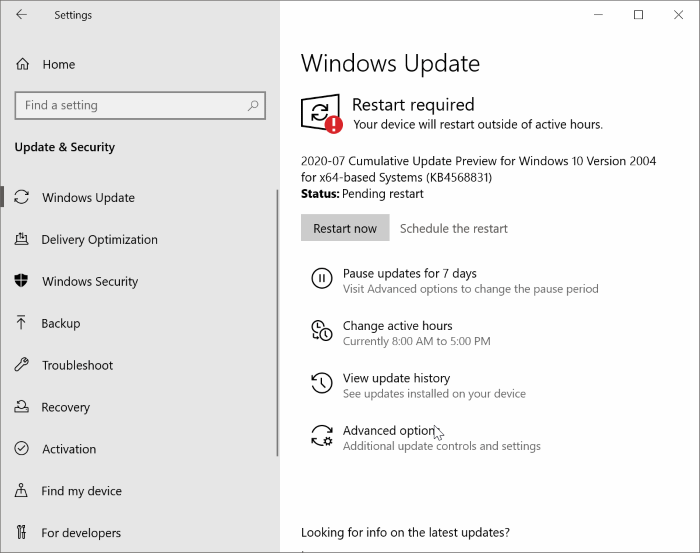Go to the Activation page
The height and width of the screenshot is (553, 700).
(x=69, y=449)
